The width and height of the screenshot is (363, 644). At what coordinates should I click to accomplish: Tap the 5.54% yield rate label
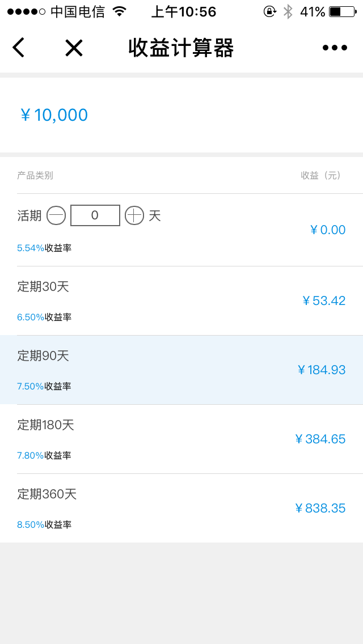point(31,248)
